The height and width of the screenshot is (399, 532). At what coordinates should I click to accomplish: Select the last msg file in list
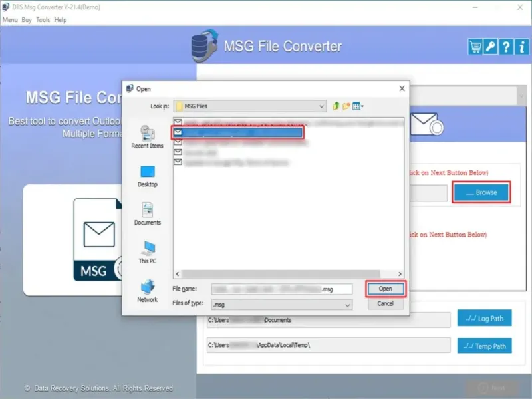pos(231,162)
